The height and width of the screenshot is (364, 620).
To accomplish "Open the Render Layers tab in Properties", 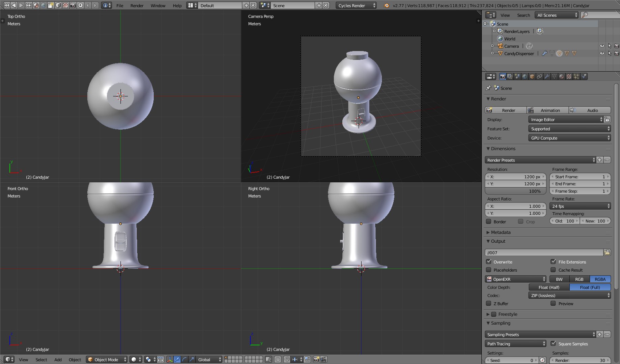I will click(x=510, y=77).
